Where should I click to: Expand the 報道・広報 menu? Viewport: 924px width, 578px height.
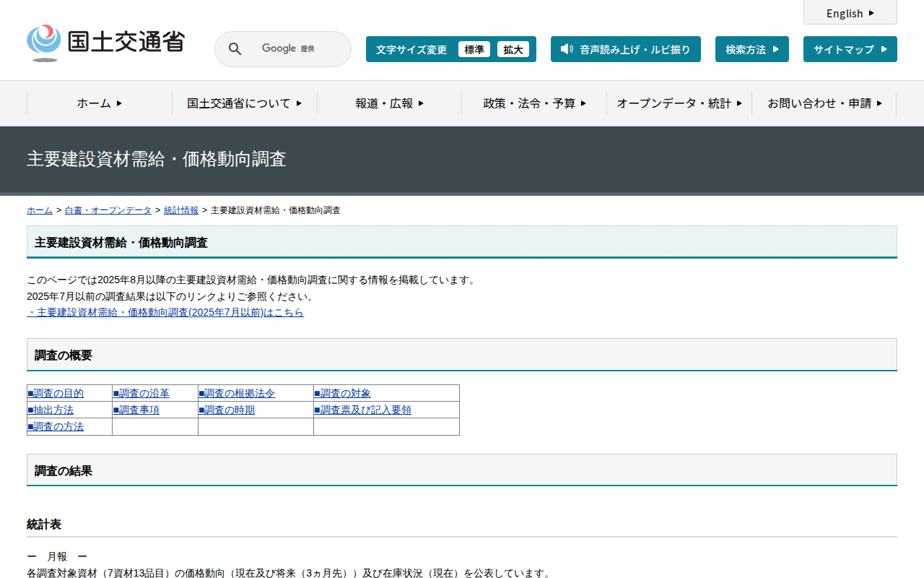click(389, 103)
